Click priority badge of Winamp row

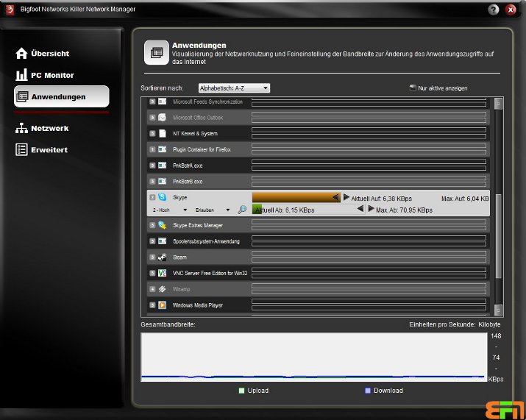(x=152, y=289)
